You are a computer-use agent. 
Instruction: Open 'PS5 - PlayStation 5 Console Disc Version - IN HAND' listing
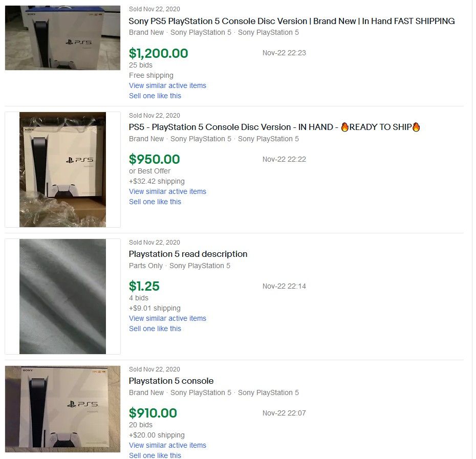click(274, 127)
